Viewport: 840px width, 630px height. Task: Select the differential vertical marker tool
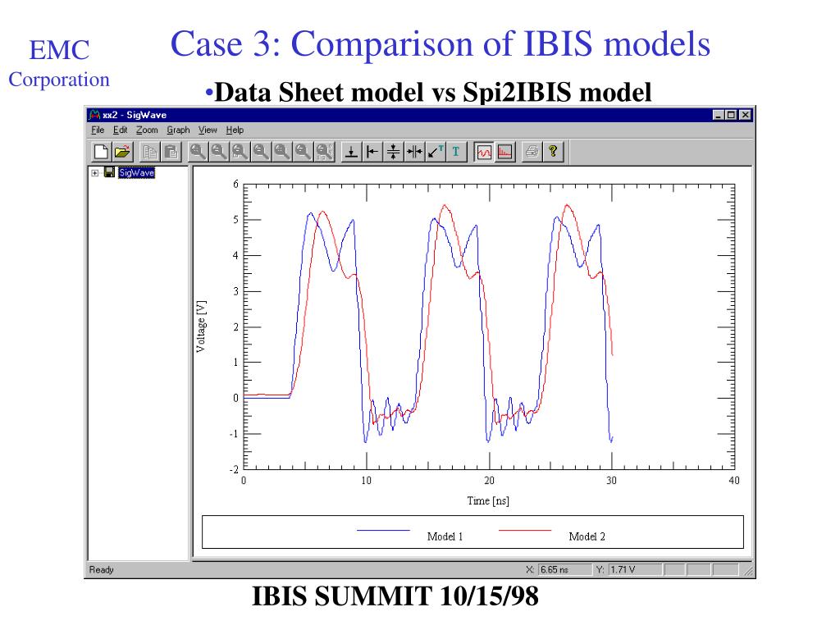pos(414,152)
